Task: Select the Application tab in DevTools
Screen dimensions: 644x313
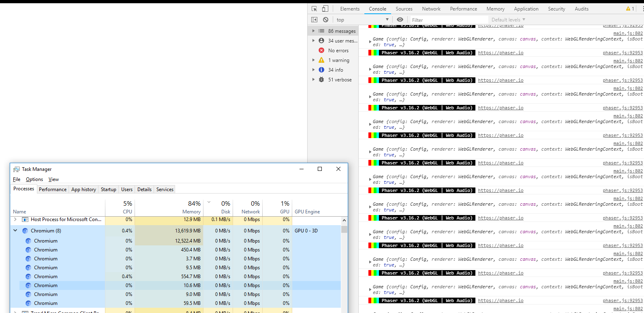Action: [x=526, y=9]
